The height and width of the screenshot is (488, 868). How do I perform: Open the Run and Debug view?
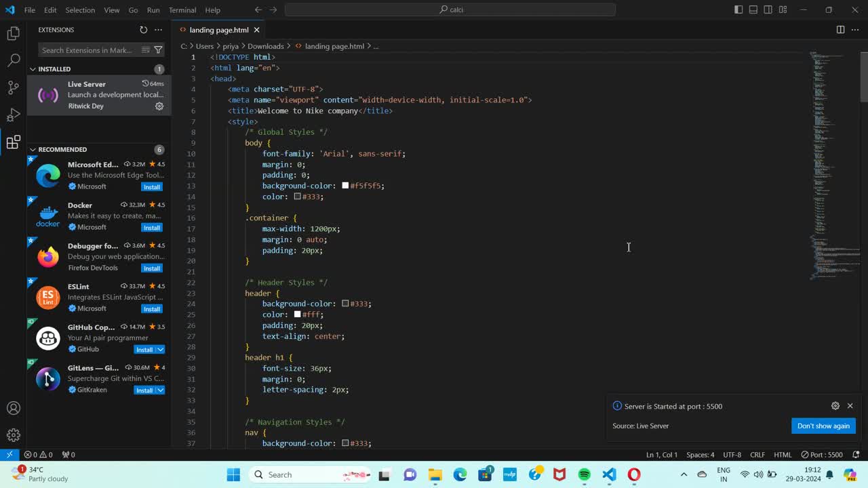[13, 115]
